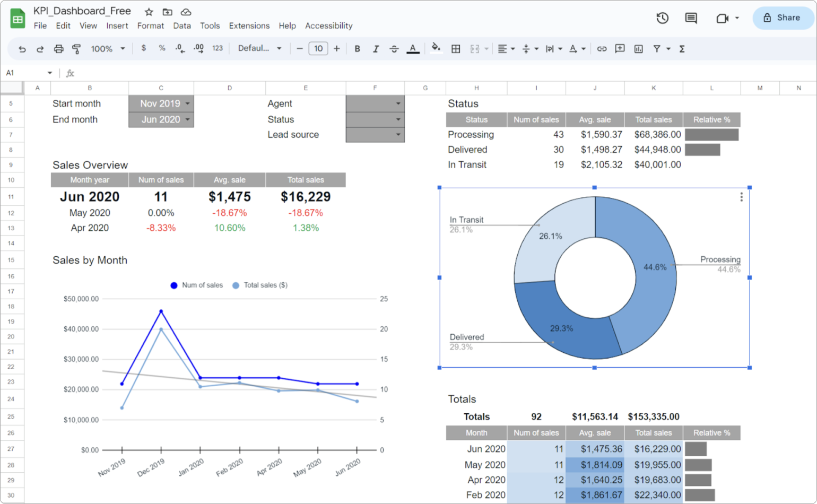Apply percent format icon
817x504 pixels.
[162, 48]
